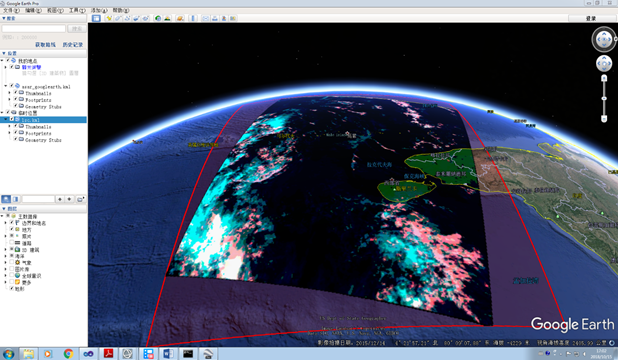Expand Footprints under doc.kml
This screenshot has height=360, width=618.
[x=9, y=133]
